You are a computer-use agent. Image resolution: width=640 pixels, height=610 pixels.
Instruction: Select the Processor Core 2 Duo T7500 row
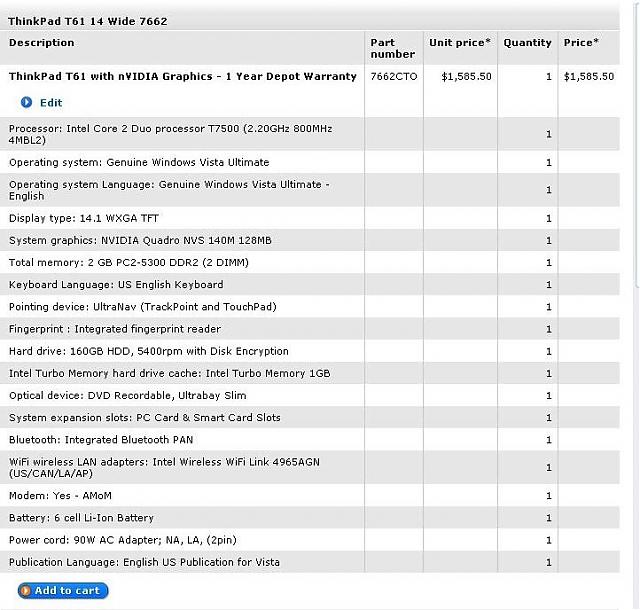(x=170, y=134)
